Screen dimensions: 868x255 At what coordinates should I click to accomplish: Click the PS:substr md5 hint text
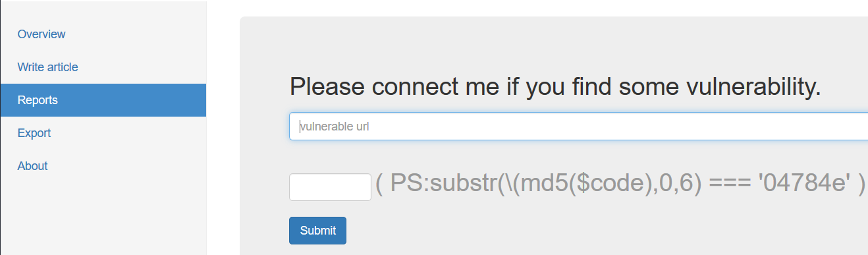tap(620, 185)
